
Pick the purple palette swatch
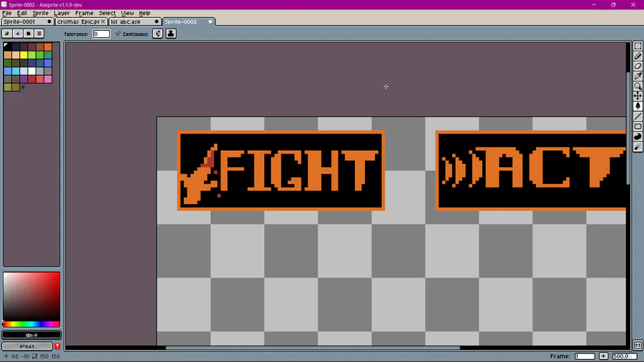(24, 79)
